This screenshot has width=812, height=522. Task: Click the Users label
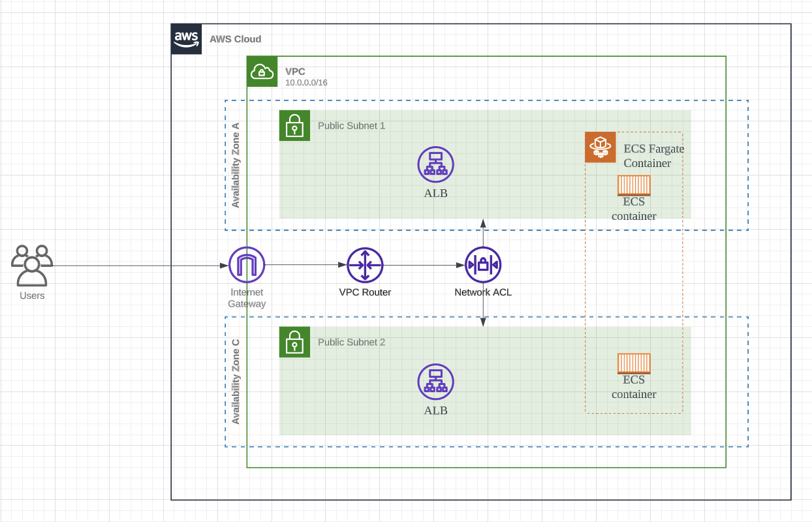(32, 296)
